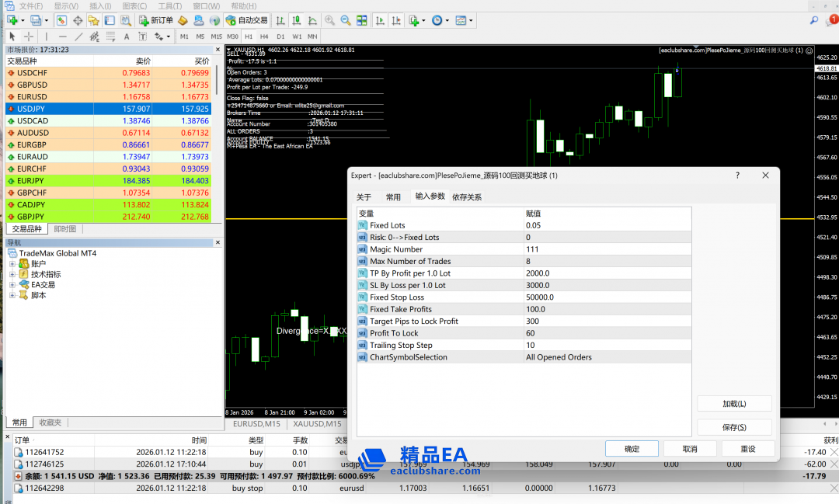Select the trendline drawing tool
Viewport: 839px width, 504px height.
pos(79,36)
